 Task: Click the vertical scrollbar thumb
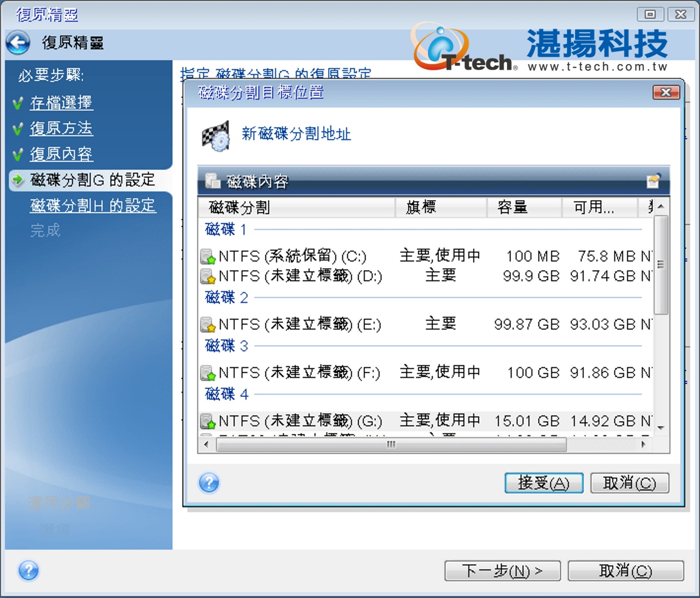661,265
